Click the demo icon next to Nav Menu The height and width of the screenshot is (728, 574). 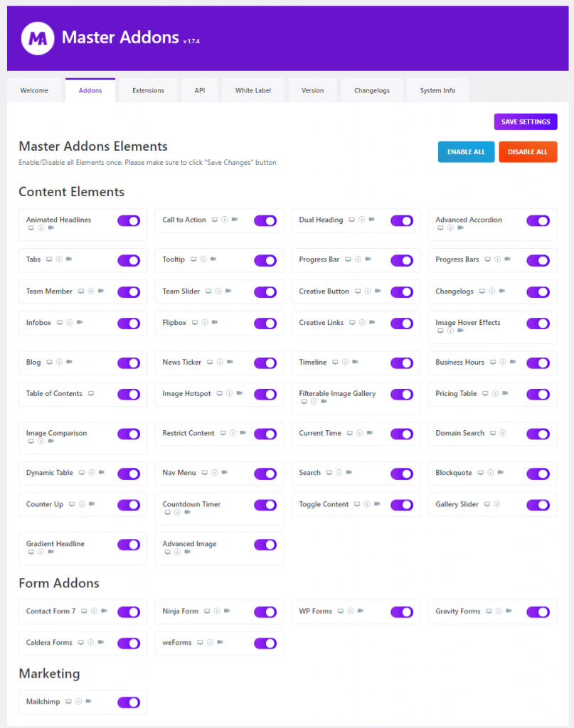click(206, 473)
